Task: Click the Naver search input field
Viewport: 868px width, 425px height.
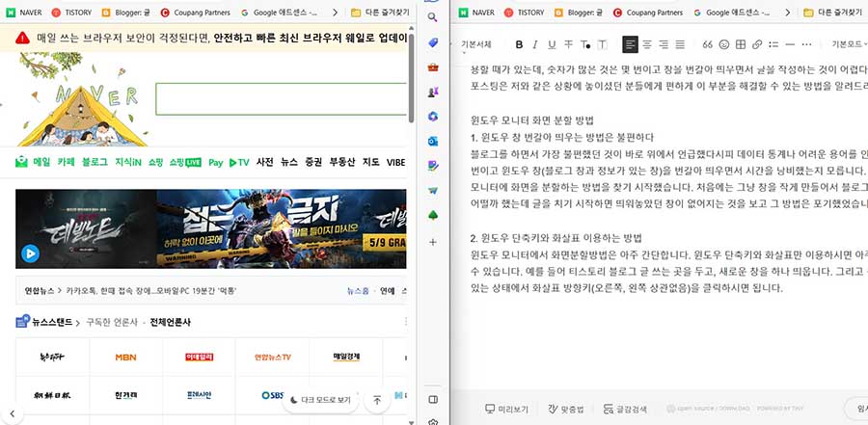Action: 282,99
